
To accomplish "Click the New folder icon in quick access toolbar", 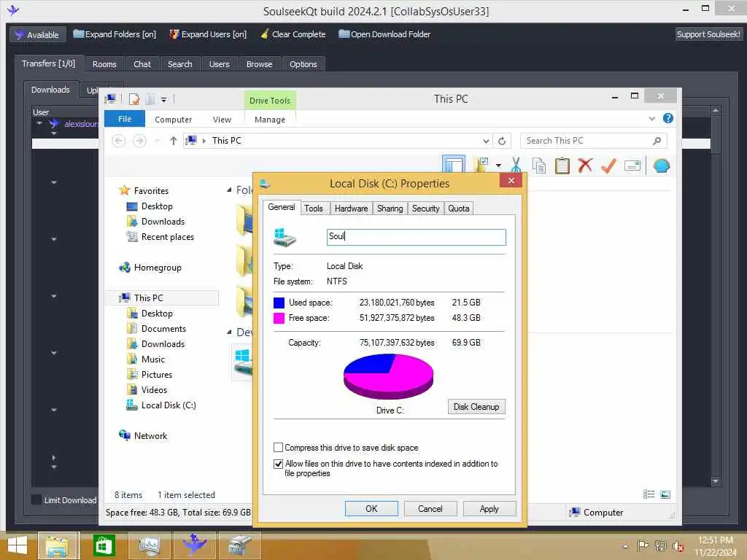I will 150,99.
